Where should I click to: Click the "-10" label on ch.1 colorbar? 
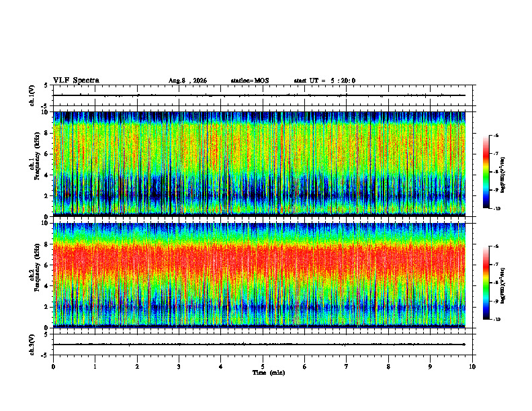point(497,208)
